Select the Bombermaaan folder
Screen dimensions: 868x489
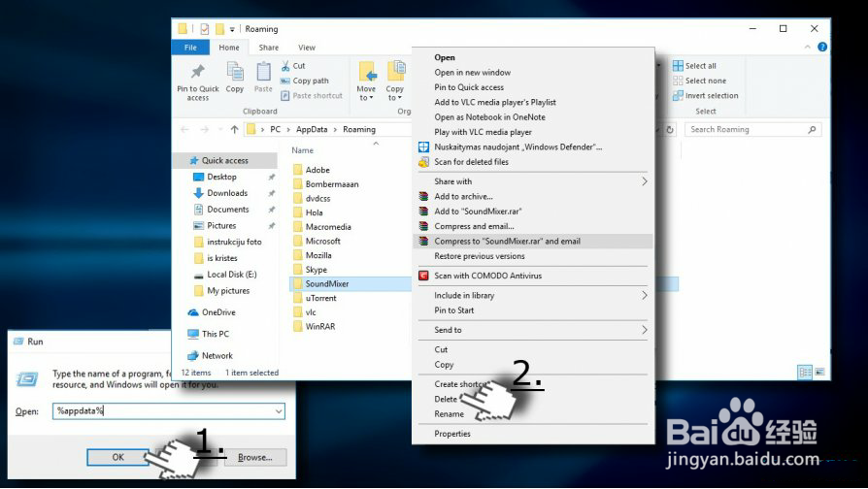(332, 184)
